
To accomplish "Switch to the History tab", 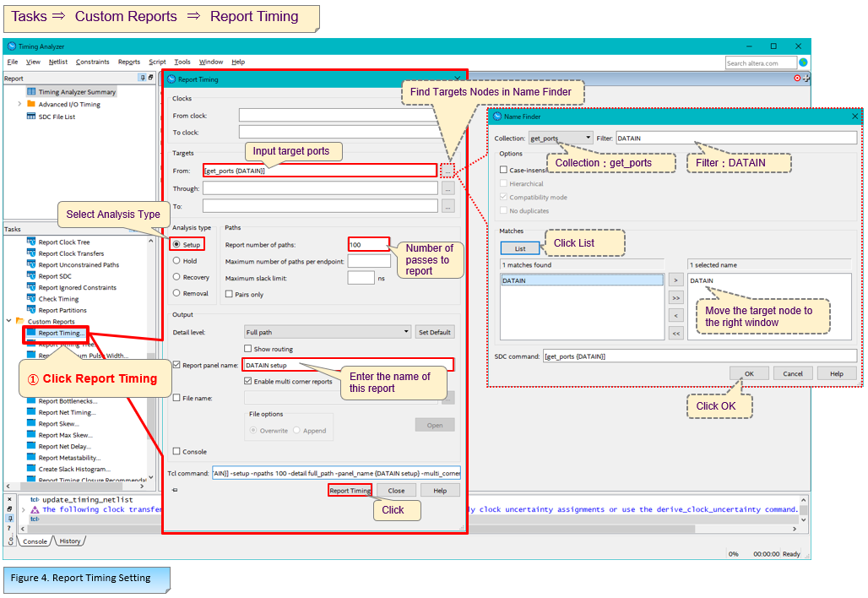I will pos(70,541).
